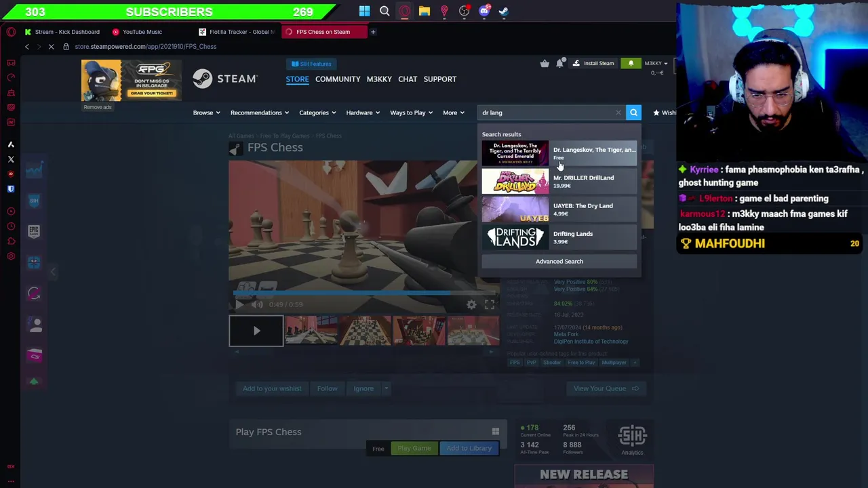Select Drifting Lands search result

pyautogui.click(x=559, y=237)
